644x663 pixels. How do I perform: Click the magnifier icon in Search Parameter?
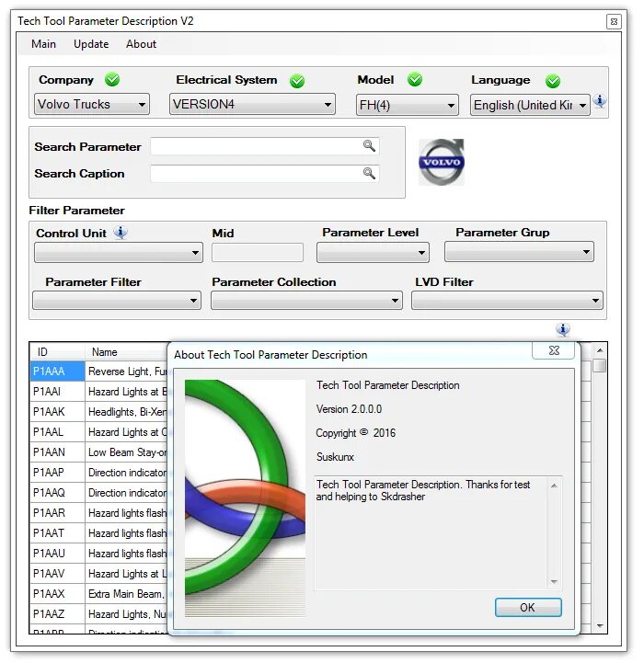[369, 146]
